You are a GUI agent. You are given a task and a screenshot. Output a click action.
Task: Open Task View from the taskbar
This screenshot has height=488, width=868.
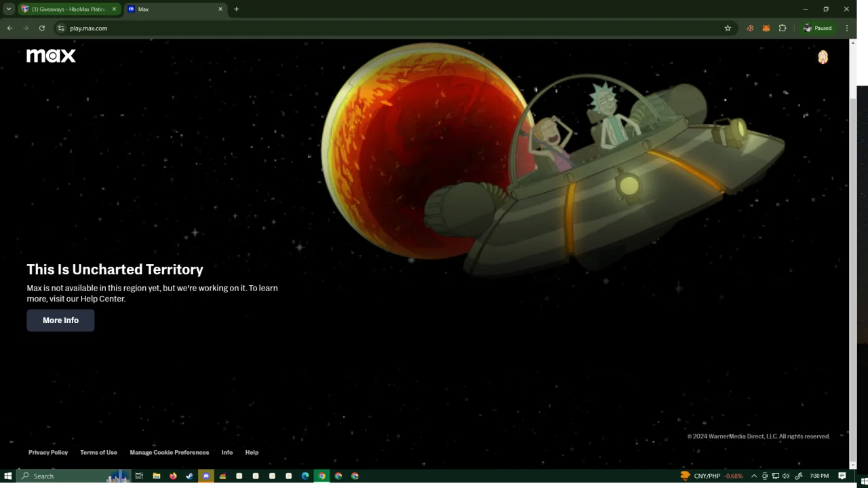click(x=139, y=476)
